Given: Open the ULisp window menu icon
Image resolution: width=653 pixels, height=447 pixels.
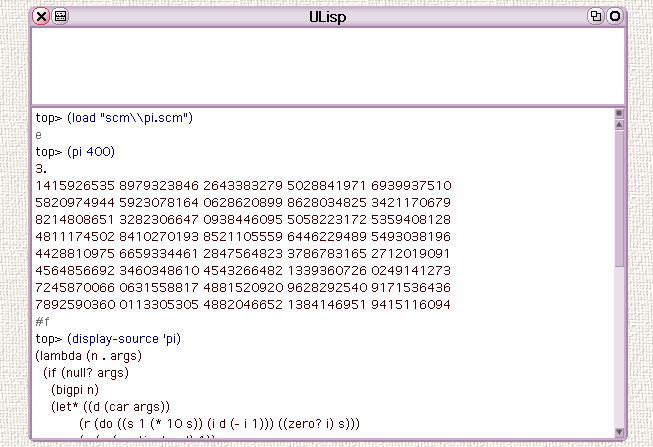Looking at the screenshot, I should [61, 16].
